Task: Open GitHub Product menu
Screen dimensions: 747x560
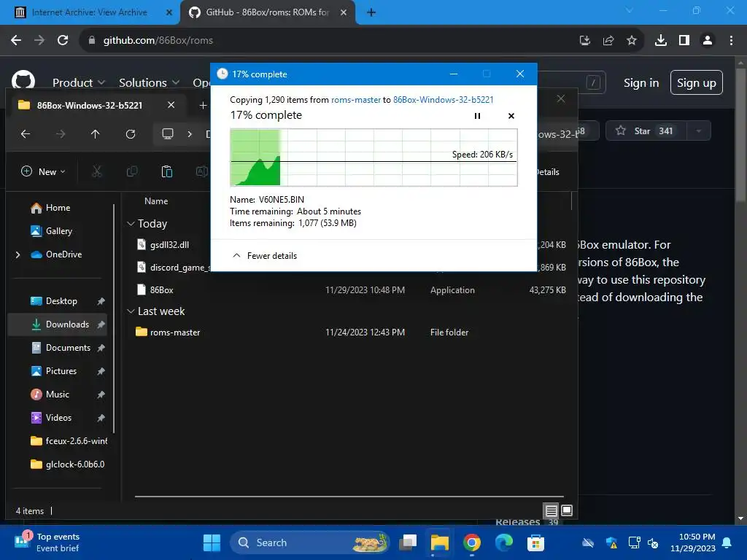Action: coord(78,83)
